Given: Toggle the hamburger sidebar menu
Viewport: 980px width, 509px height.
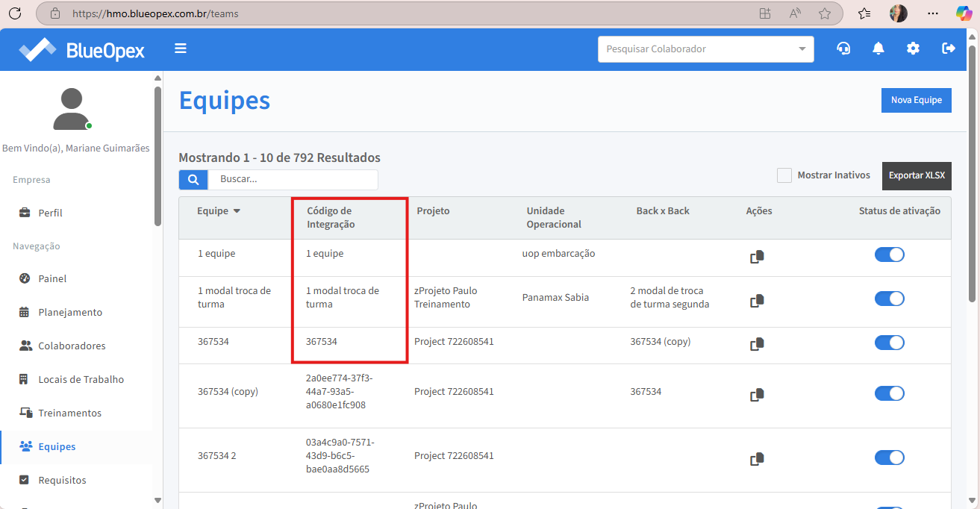Looking at the screenshot, I should (181, 49).
